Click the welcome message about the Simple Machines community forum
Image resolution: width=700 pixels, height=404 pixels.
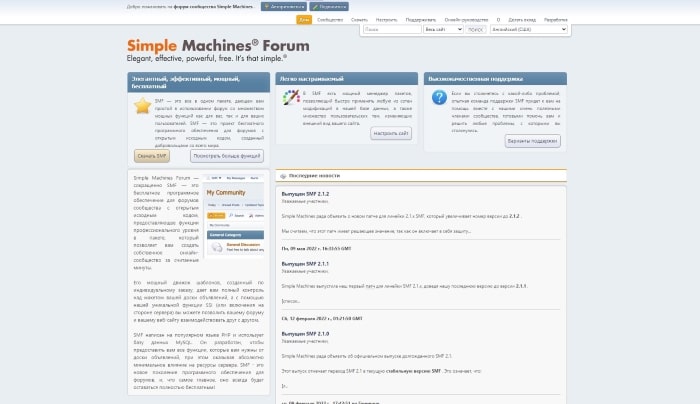(x=190, y=7)
